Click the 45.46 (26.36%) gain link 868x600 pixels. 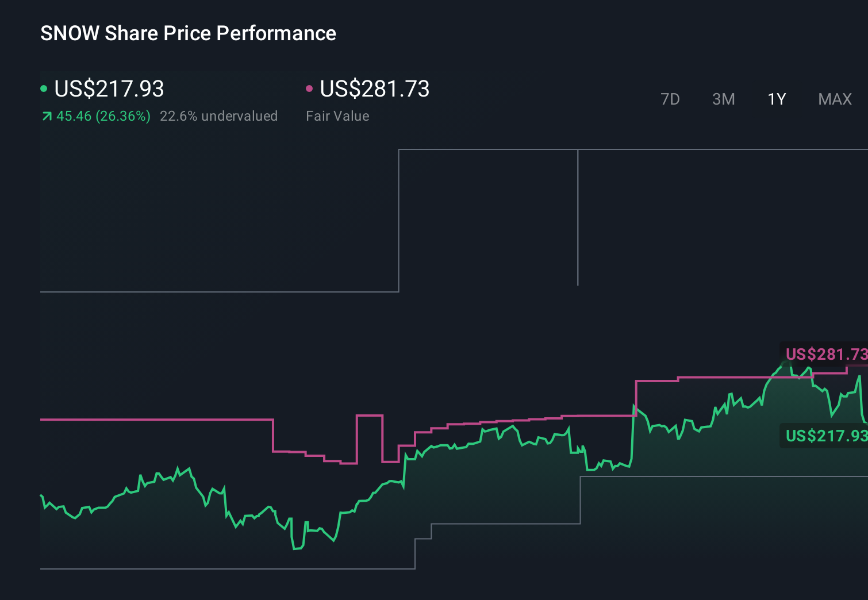pyautogui.click(x=102, y=116)
